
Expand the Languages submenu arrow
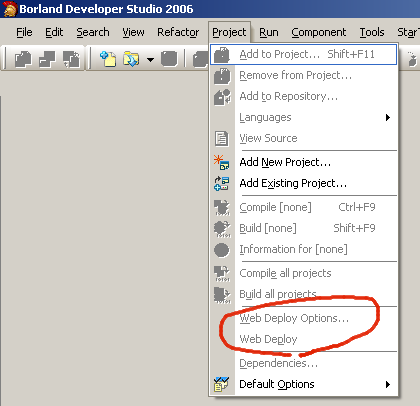point(388,117)
